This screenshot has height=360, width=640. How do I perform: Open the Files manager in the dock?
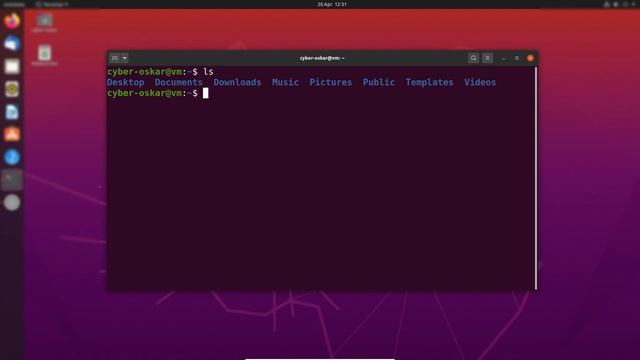pos(12,66)
